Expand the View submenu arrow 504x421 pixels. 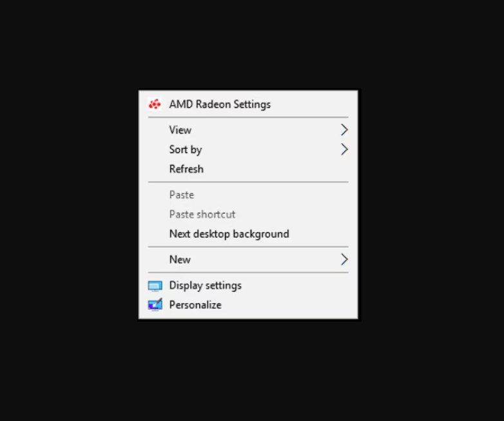coord(344,130)
